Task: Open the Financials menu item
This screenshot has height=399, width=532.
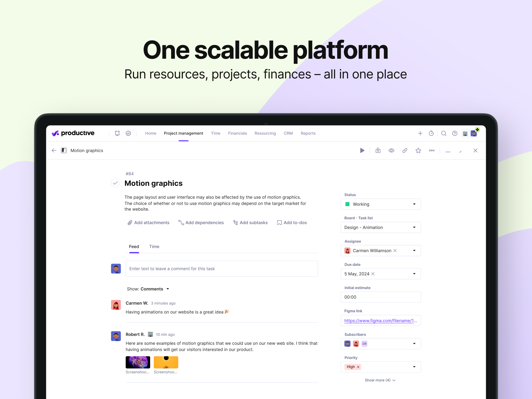Action: tap(237, 133)
